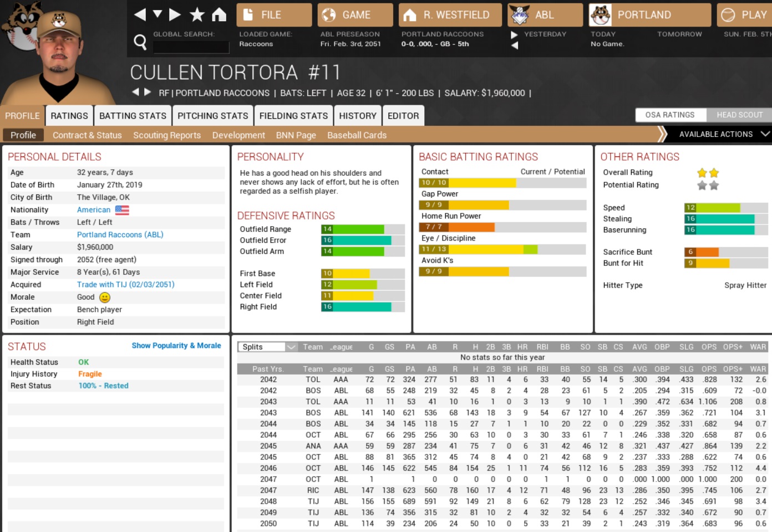Screen dimensions: 772x532
Task: Select the Scouting Reports subtab
Action: [x=166, y=135]
